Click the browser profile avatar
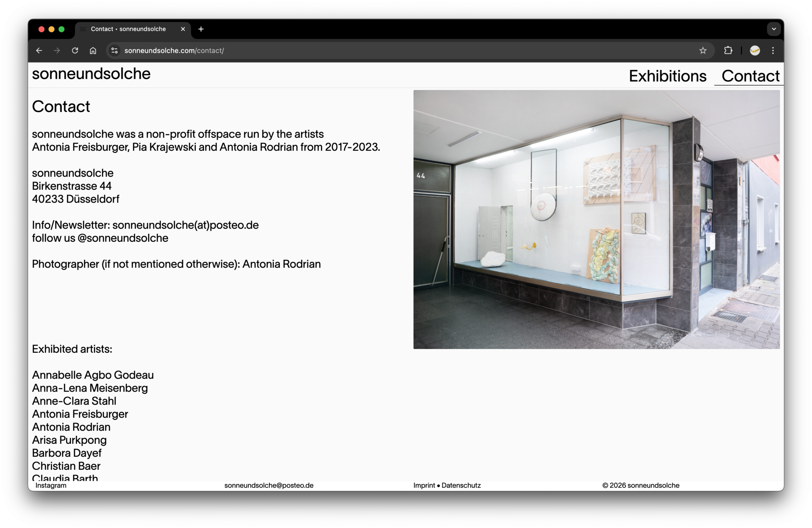Screen dimensions: 812x528 [x=755, y=51]
